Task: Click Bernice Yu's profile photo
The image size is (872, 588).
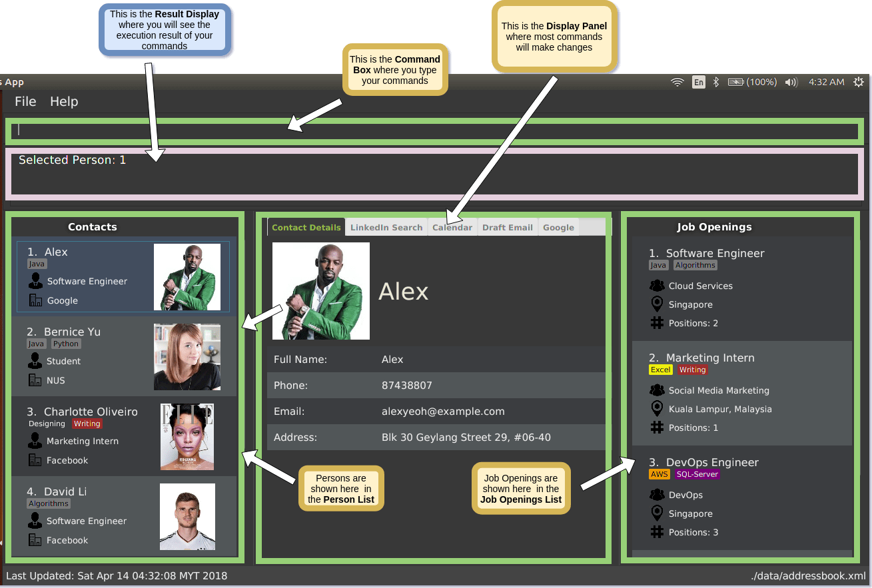Action: 187,357
